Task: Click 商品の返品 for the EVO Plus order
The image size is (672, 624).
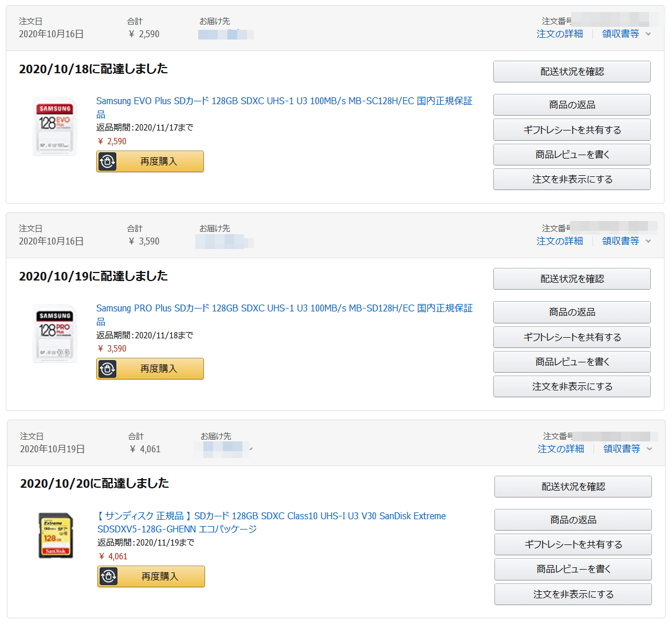Action: pos(572,105)
